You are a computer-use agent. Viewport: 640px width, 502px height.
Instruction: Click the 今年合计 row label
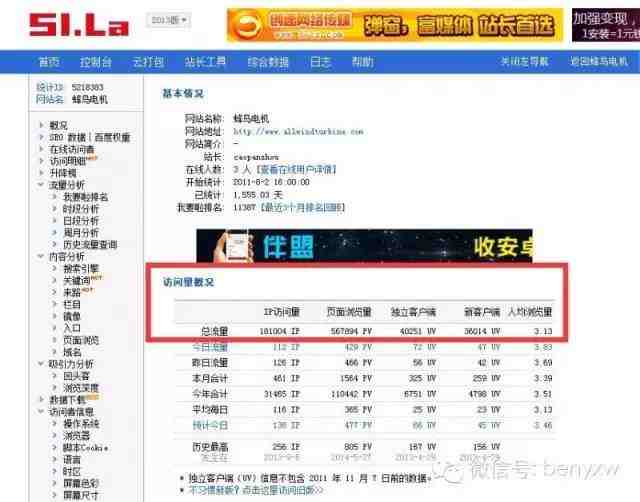point(210,394)
